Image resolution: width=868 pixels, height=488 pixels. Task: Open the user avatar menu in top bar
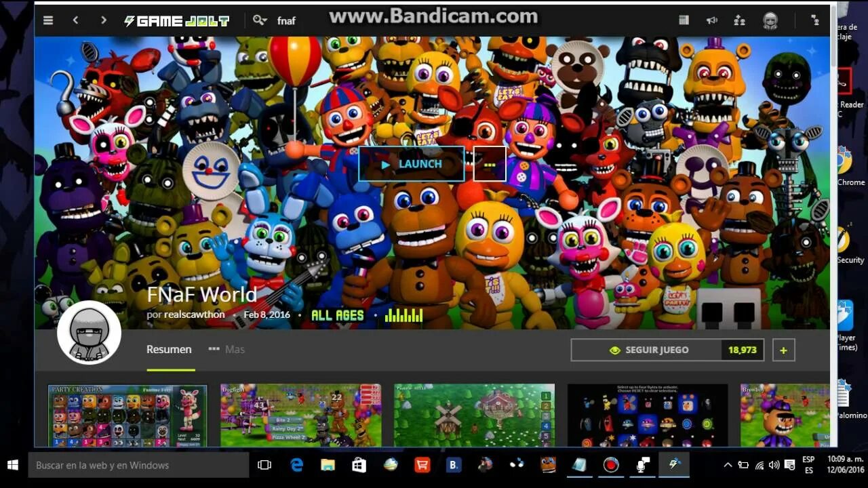tap(770, 21)
